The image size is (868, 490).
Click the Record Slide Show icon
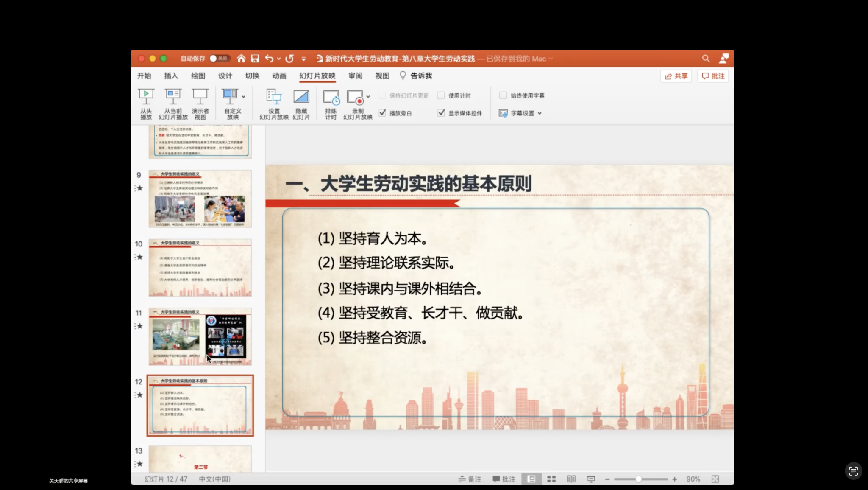(355, 97)
